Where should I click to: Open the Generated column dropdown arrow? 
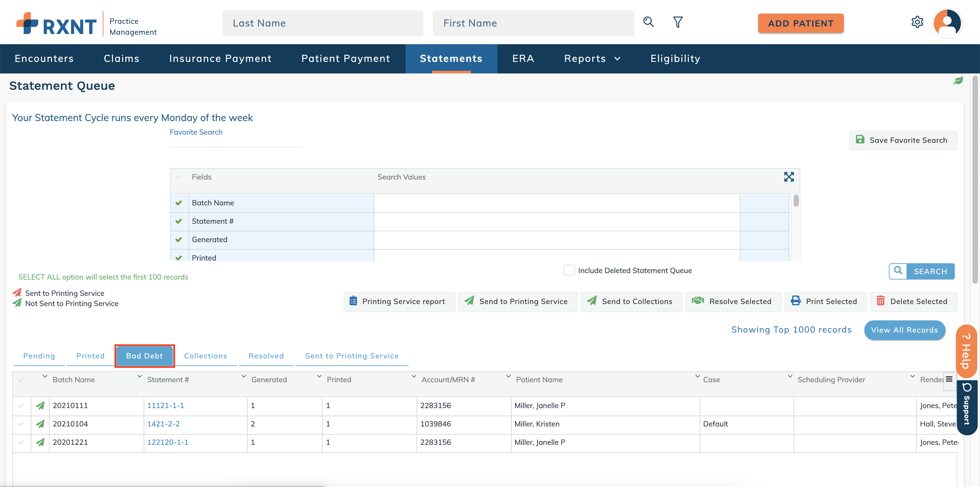tap(319, 376)
